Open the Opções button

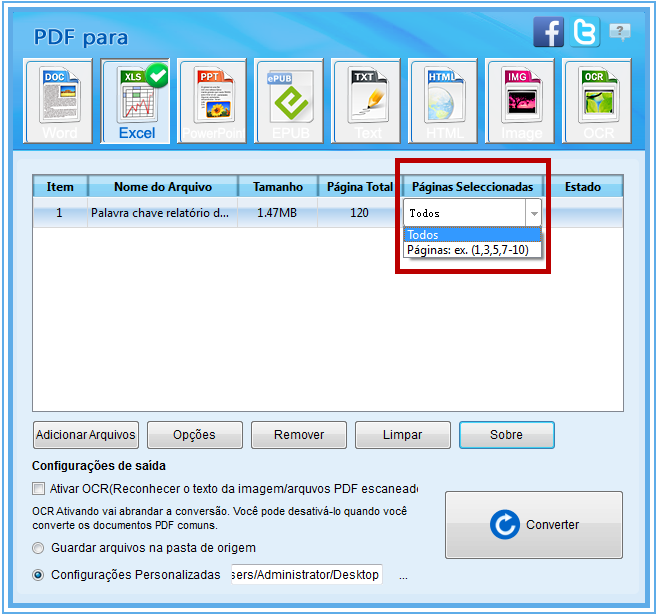coord(195,435)
